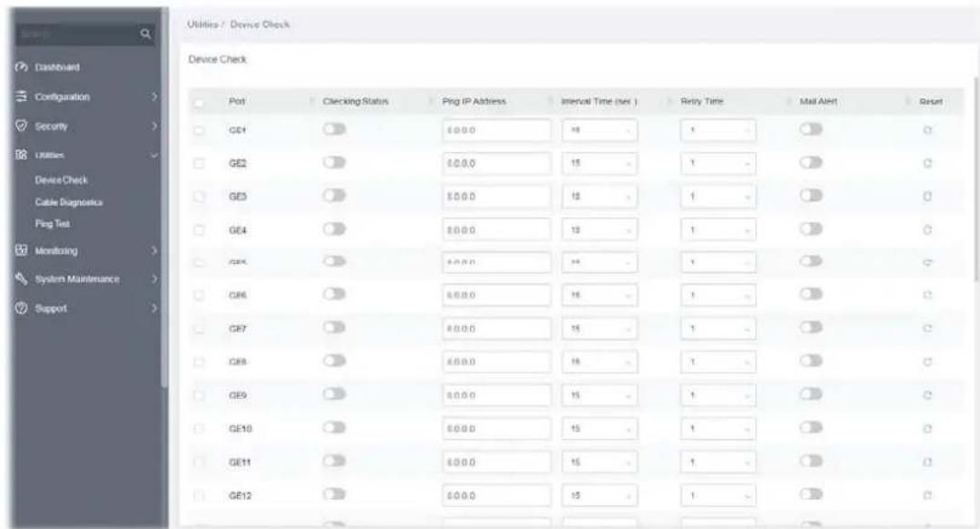This screenshot has height=529, width=980.
Task: Click the page vertical scrollbar on right
Action: 977,178
